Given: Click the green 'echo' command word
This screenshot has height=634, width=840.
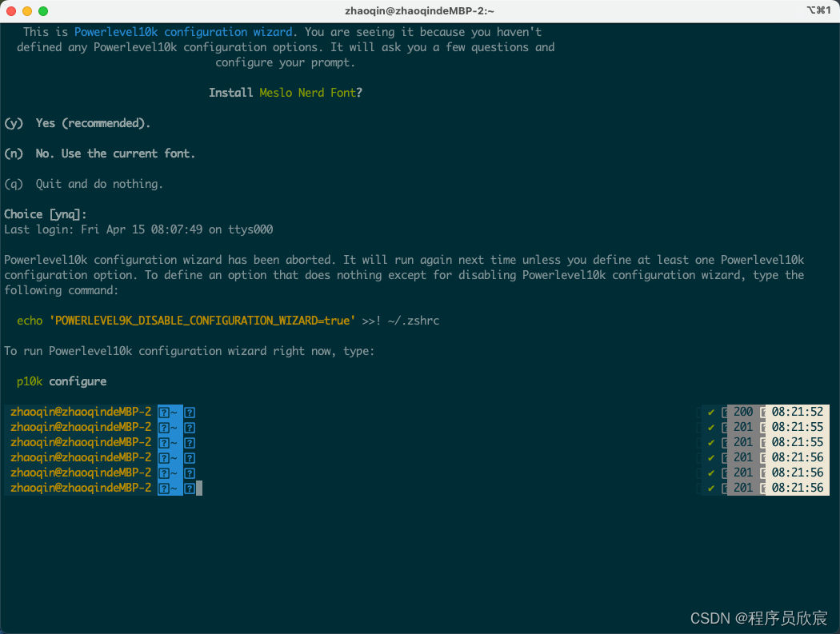Looking at the screenshot, I should (30, 321).
